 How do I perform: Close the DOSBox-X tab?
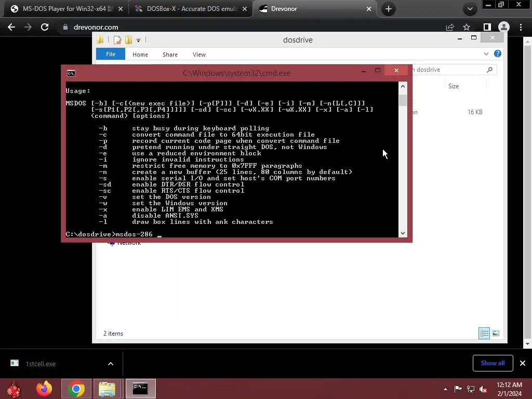(244, 9)
